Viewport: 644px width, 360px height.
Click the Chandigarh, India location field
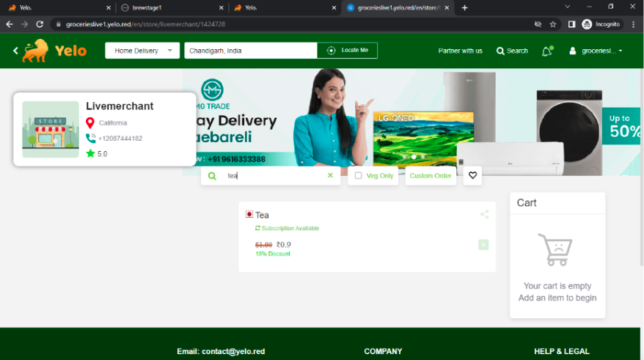(x=250, y=51)
